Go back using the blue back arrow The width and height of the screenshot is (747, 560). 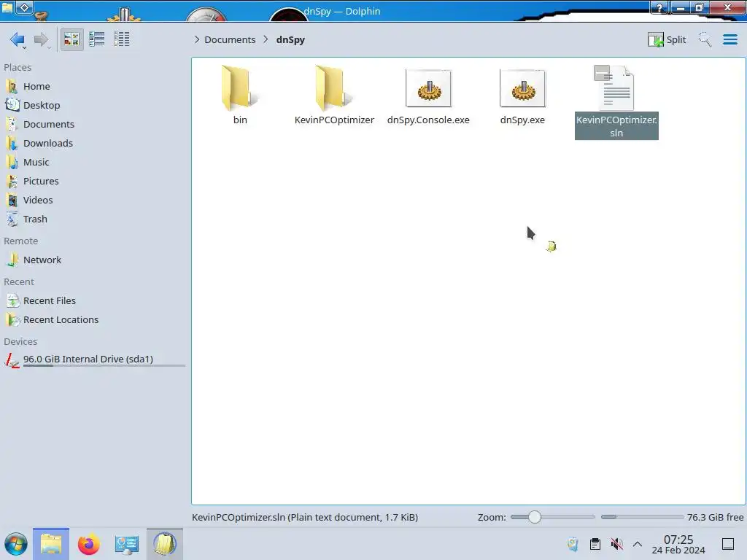(17, 39)
